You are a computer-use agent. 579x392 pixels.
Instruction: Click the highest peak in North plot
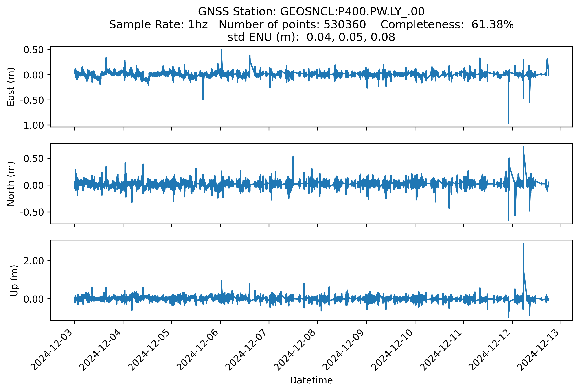pos(523,148)
